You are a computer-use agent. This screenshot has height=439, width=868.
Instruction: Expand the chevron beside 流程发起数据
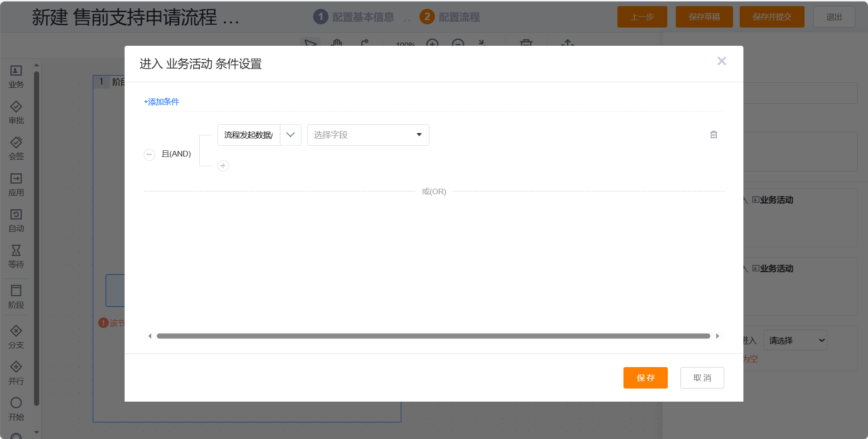click(x=291, y=135)
